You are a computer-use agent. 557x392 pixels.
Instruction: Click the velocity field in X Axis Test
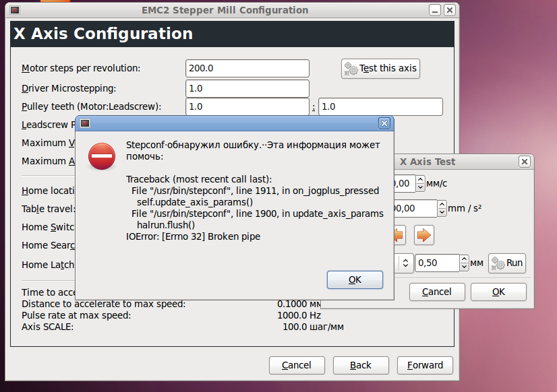click(405, 183)
